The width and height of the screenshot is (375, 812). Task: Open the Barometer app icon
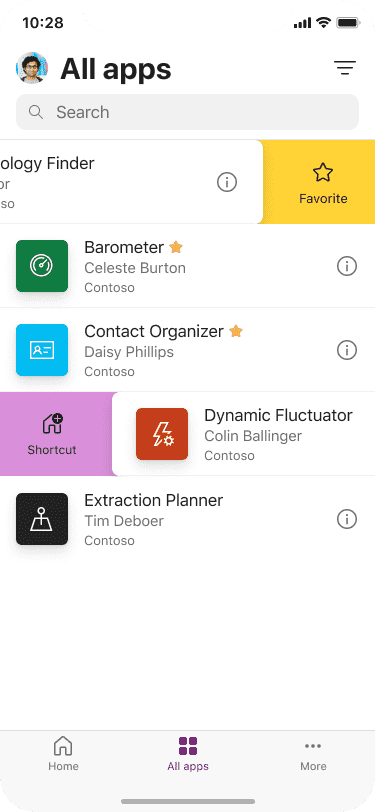coord(42,266)
